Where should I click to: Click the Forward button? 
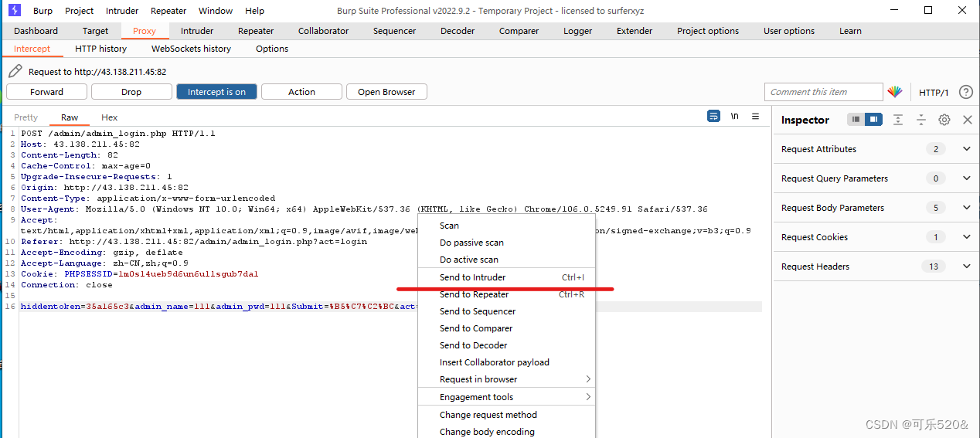click(46, 92)
